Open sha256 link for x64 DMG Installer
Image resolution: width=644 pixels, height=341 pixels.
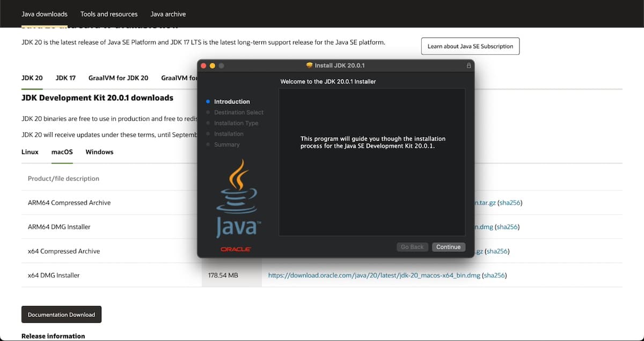click(x=494, y=275)
